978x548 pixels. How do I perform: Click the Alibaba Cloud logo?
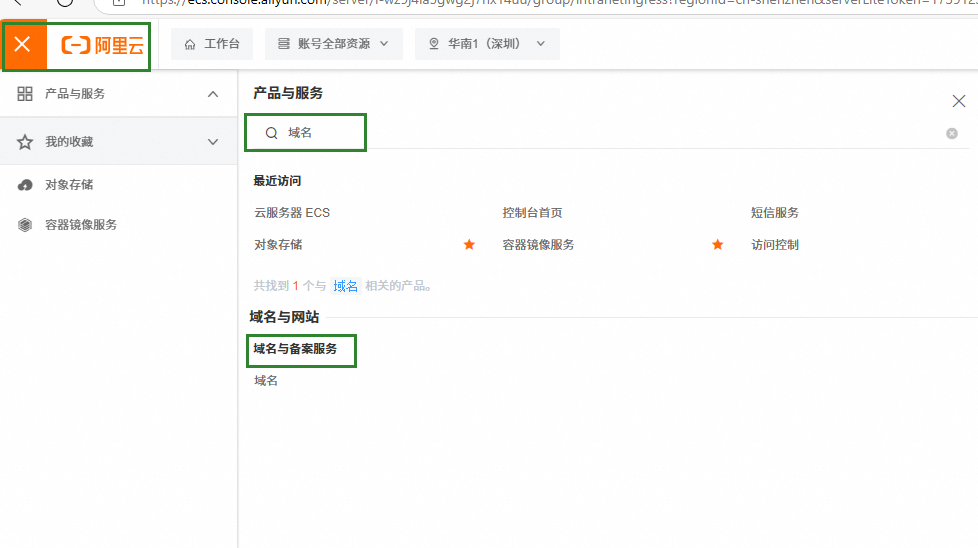point(103,45)
